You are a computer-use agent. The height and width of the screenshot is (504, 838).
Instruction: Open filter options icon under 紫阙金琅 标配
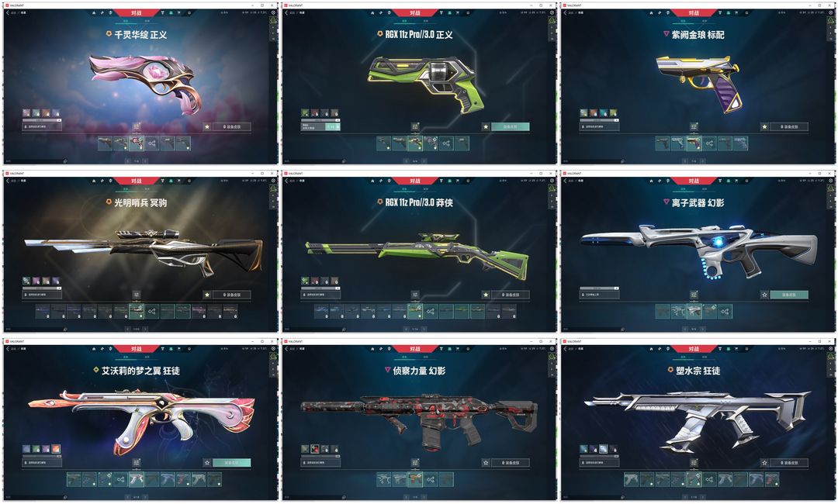click(694, 126)
